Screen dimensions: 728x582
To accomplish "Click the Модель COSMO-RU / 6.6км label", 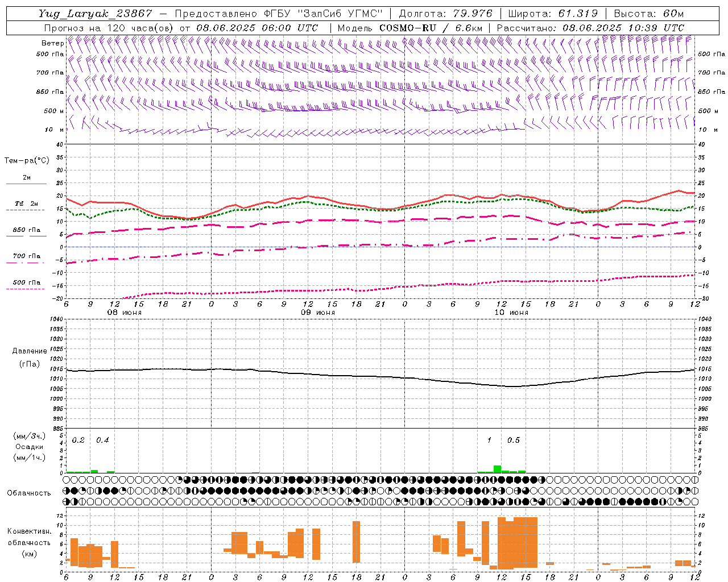I will (x=410, y=28).
